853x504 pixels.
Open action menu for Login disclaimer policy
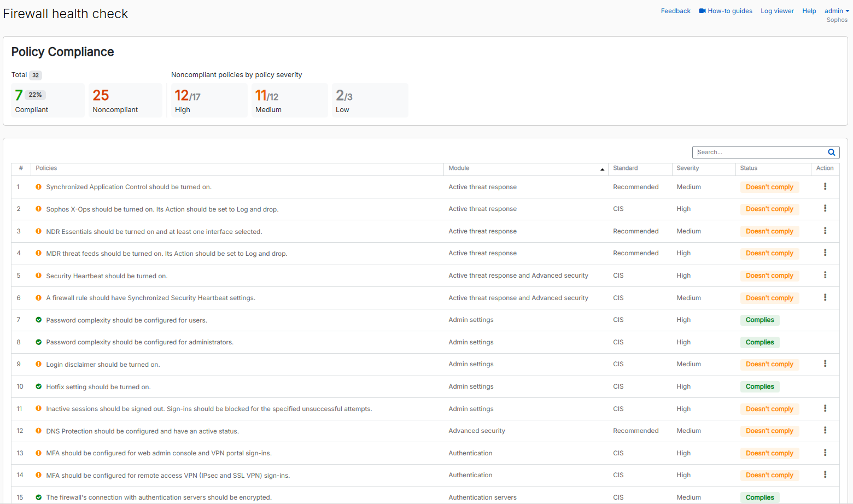point(825,364)
